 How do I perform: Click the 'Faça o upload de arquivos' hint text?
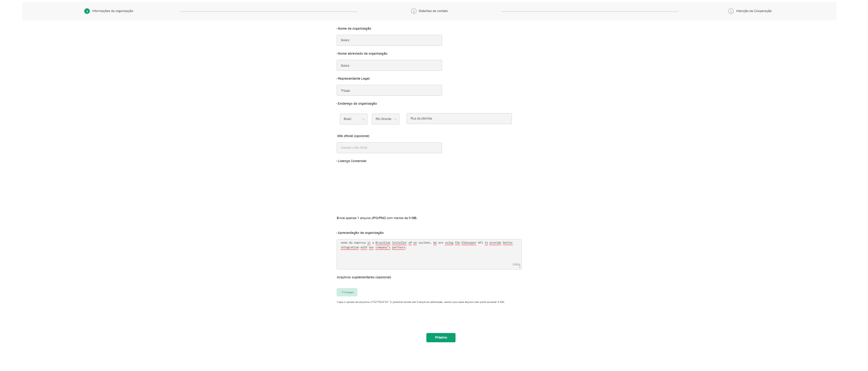click(x=420, y=302)
